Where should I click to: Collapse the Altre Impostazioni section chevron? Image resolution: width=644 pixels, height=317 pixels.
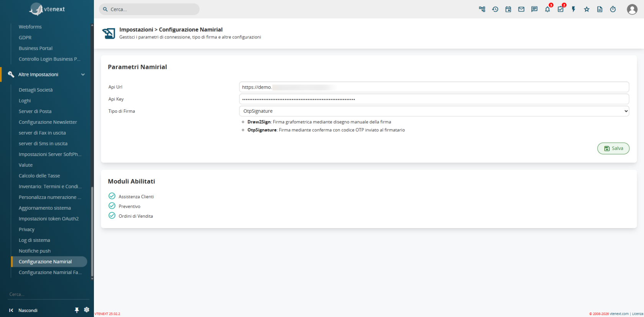pos(83,74)
